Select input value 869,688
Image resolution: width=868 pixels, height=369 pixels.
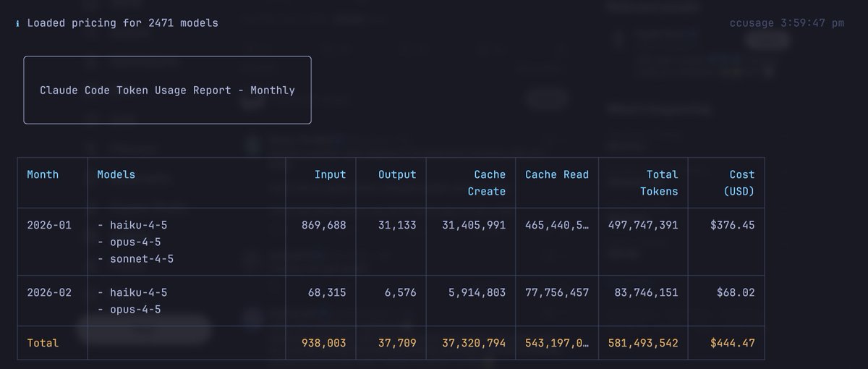click(323, 225)
